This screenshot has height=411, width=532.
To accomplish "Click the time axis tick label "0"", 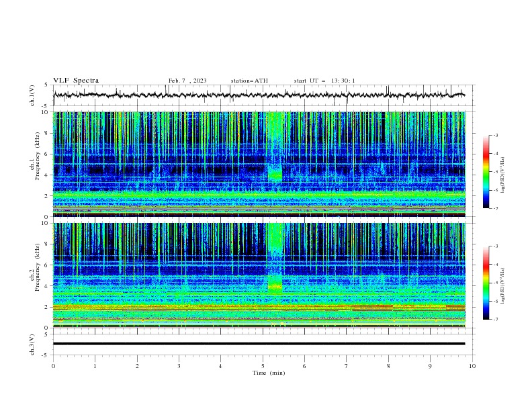I will coord(53,366).
